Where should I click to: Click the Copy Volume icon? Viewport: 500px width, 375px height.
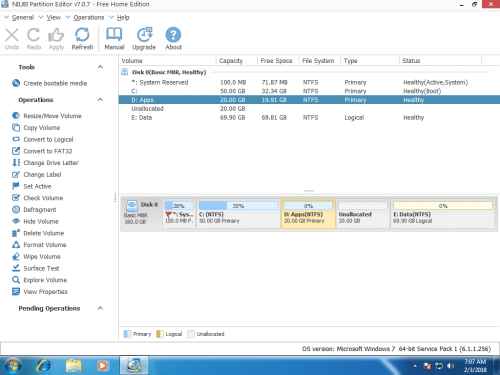coord(16,127)
